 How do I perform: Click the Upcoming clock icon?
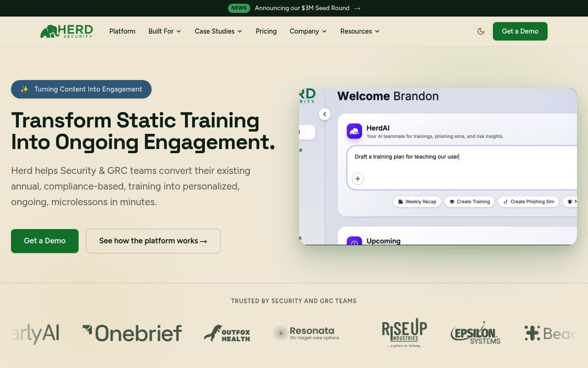point(354,241)
